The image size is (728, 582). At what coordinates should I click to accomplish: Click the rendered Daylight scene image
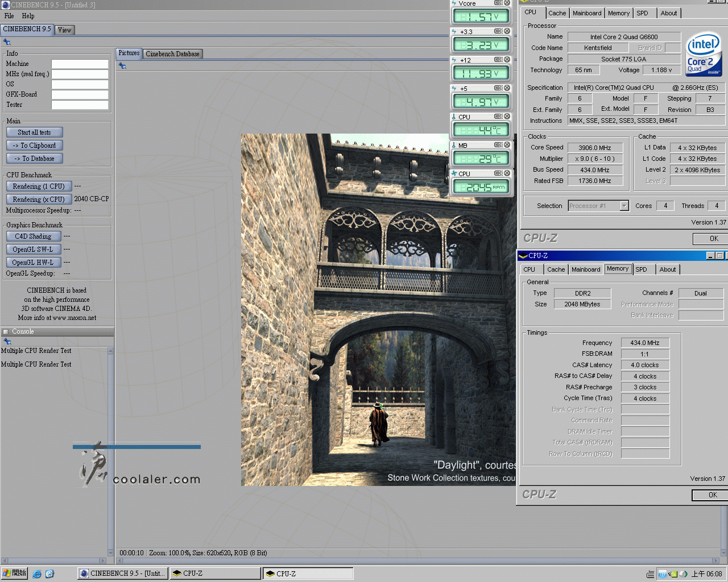[378, 310]
